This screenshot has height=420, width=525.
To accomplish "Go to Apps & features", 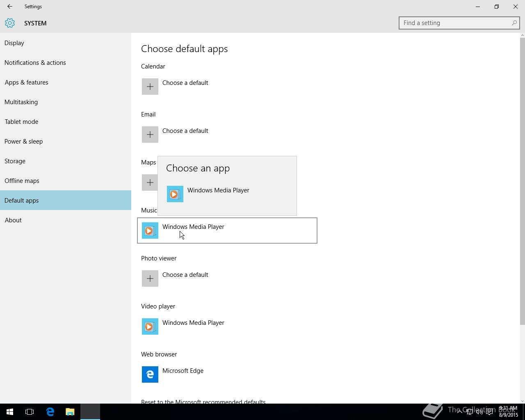I will click(66, 82).
